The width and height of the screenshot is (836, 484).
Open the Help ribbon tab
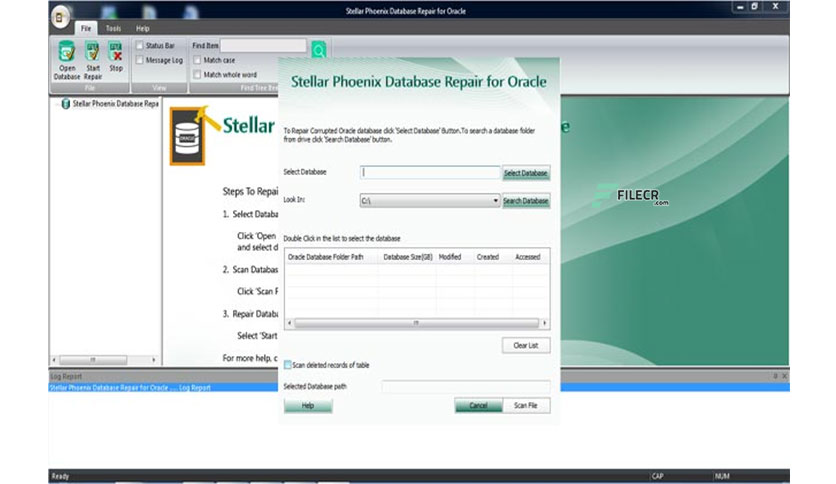142,28
